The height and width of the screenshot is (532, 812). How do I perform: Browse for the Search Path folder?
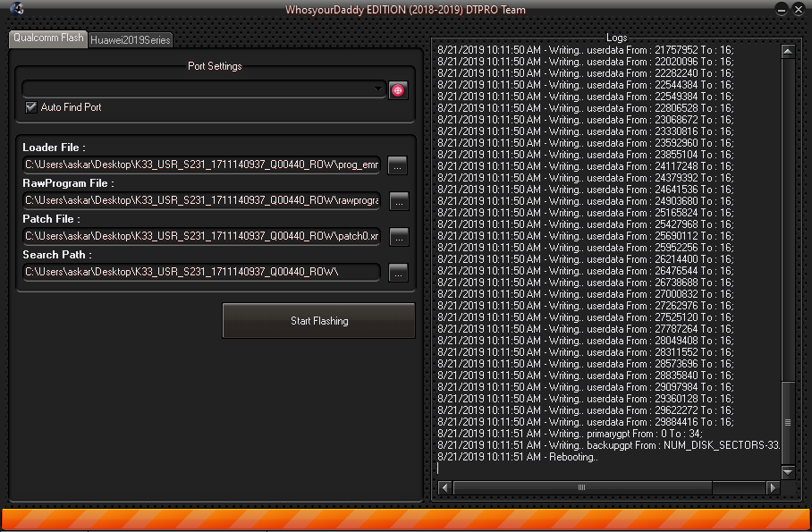pos(398,273)
